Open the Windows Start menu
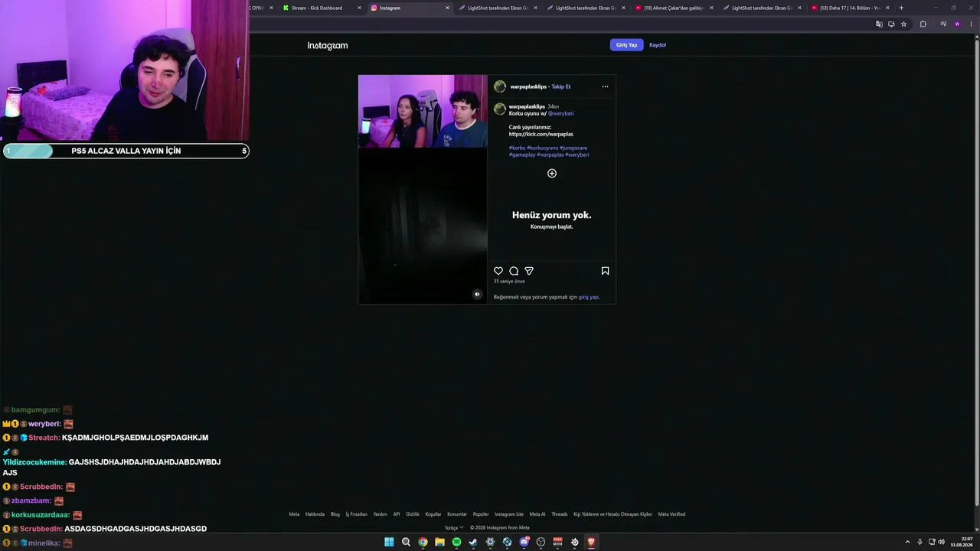 (x=389, y=542)
